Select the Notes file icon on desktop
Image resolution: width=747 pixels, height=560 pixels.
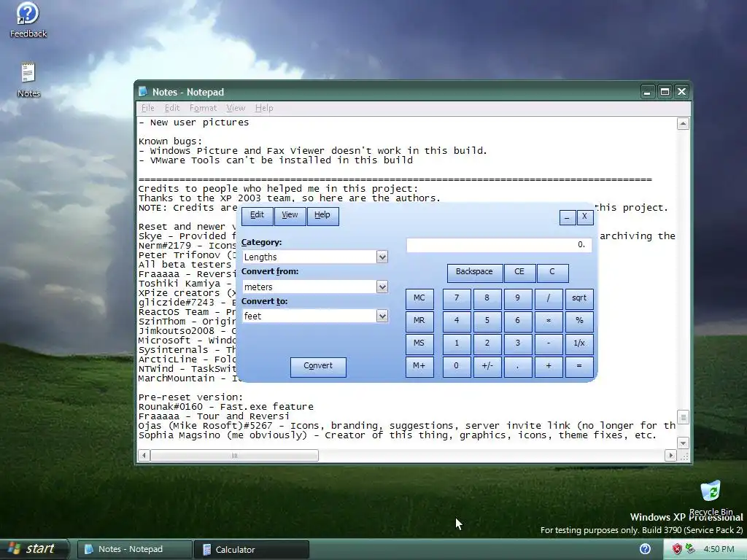[x=28, y=80]
